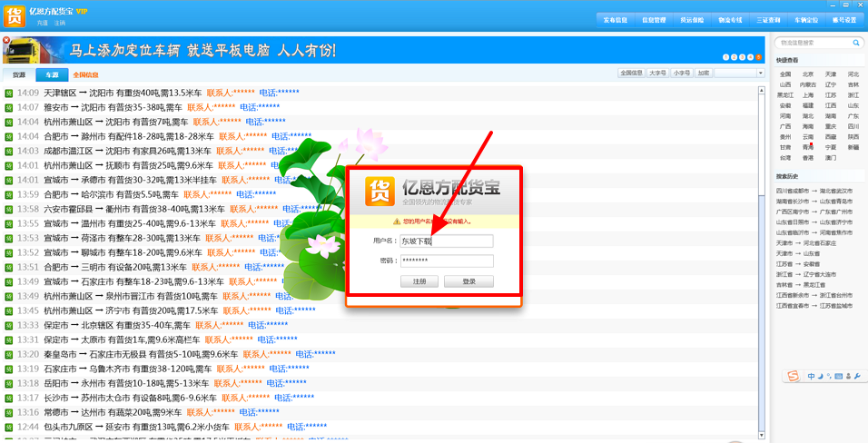Click Sogou punctuation toggle icon
Screen dimensions: 868x443
coord(829,377)
